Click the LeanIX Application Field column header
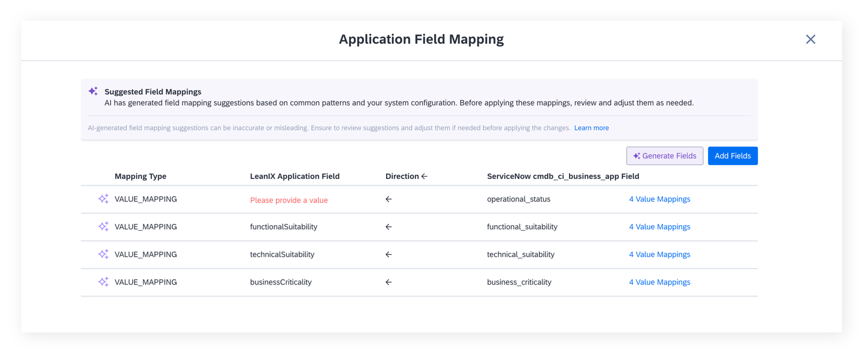The width and height of the screenshot is (868, 359). 294,177
